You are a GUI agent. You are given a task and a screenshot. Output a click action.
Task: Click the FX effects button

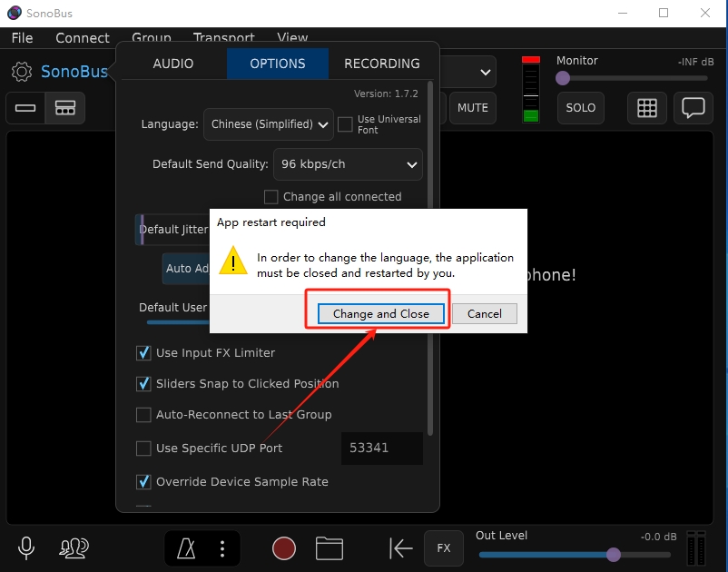[x=444, y=548]
